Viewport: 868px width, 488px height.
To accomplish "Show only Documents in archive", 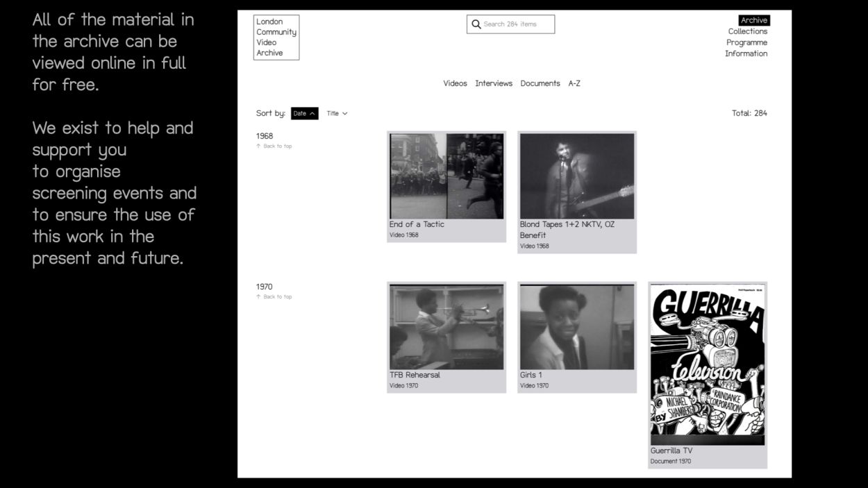I will 540,83.
